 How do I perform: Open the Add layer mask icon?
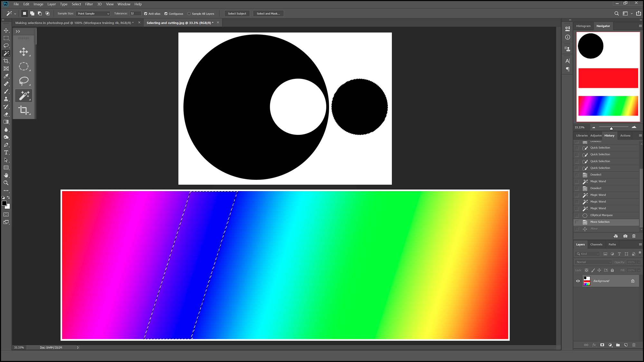602,345
